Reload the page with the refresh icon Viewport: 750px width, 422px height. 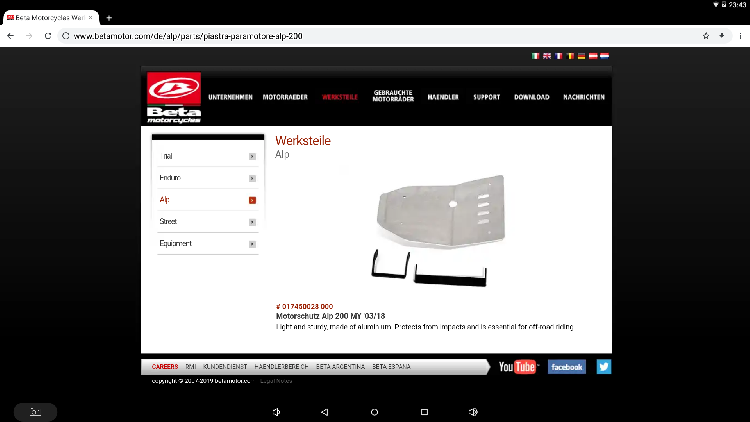click(48, 36)
